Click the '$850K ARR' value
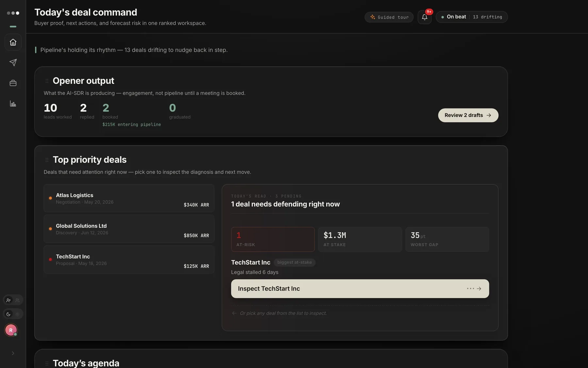Image resolution: width=588 pixels, height=368 pixels. point(196,236)
